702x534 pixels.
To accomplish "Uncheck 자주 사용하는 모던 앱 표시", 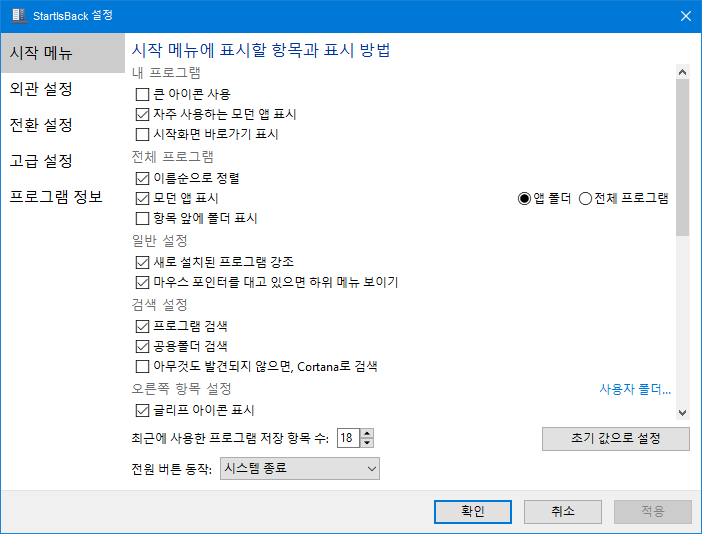I will [x=142, y=115].
